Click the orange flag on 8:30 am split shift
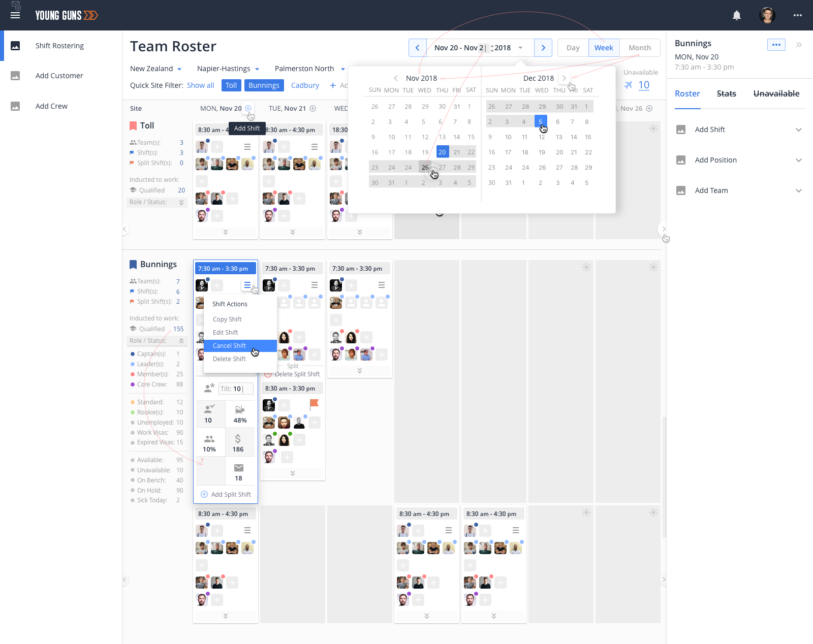Image resolution: width=813 pixels, height=644 pixels. point(314,404)
